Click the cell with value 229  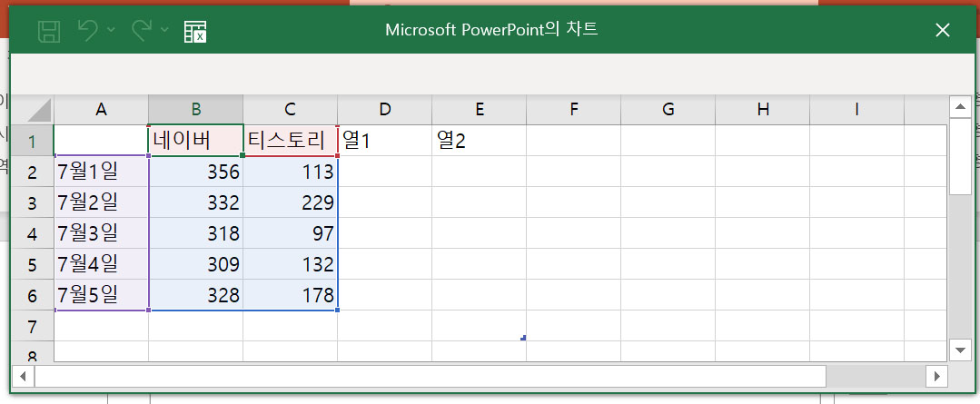point(290,202)
